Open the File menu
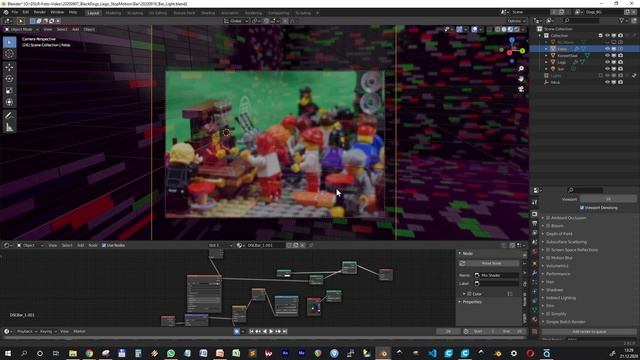 tap(15, 12)
